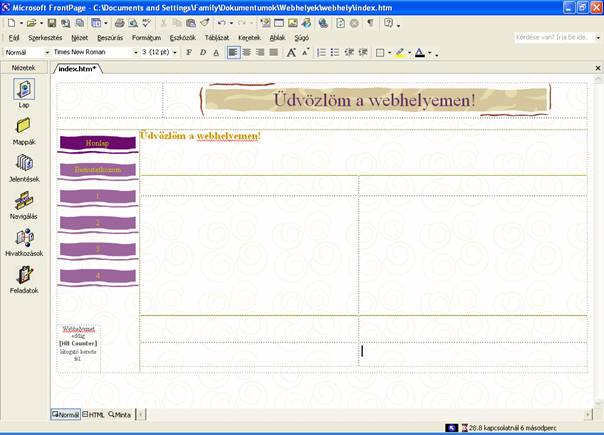Image resolution: width=604 pixels, height=435 pixels.
Task: Open font color picker arrow
Action: click(x=431, y=52)
